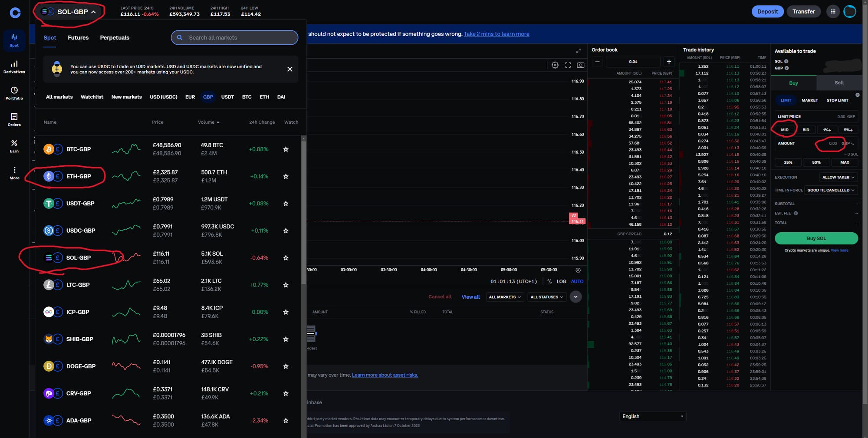Filter markets by EUR
868x438 pixels.
point(190,97)
